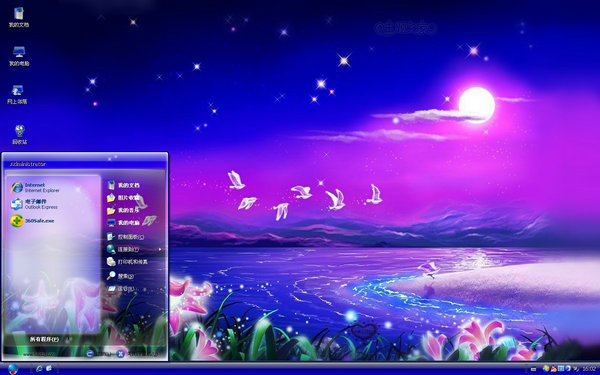This screenshot has height=375, width=600.
Task: Click the Administrator user name header
Action: pos(28,164)
